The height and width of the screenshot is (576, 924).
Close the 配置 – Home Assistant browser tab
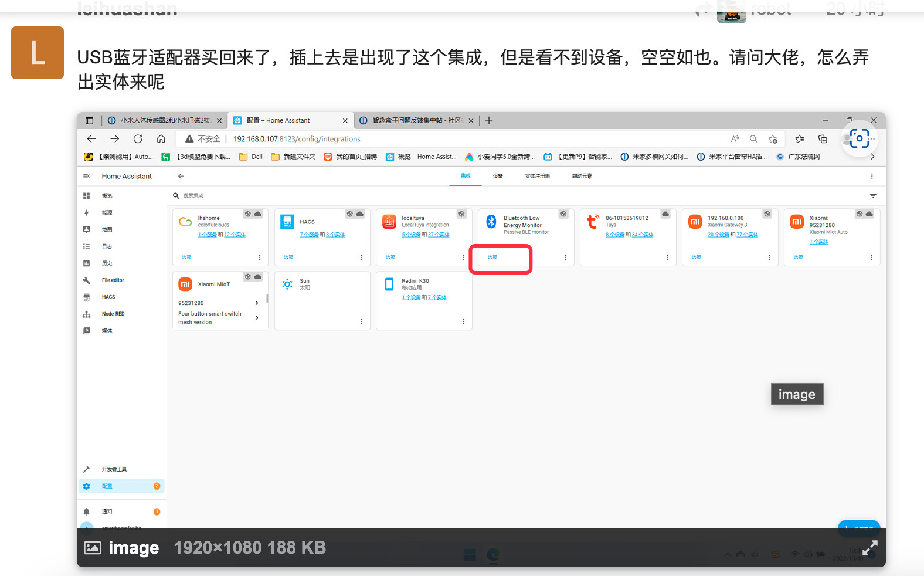coord(345,121)
